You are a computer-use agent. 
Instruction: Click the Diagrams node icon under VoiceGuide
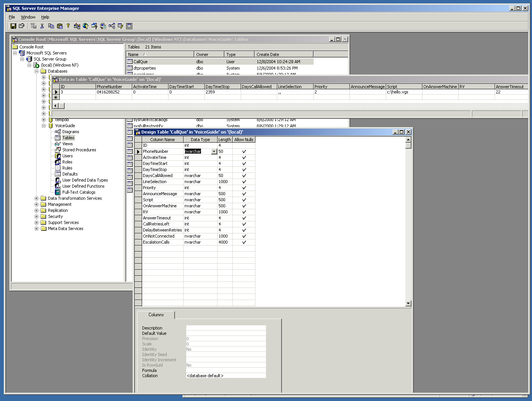(58, 132)
